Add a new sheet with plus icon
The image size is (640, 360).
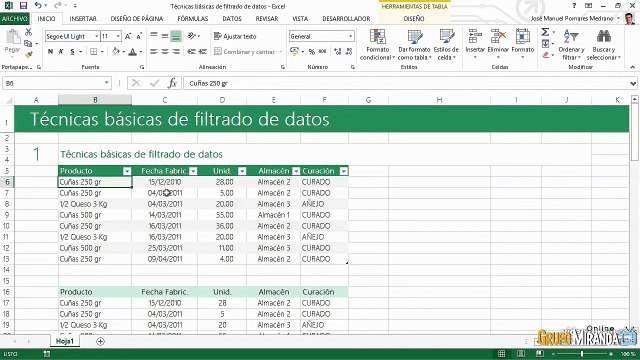click(100, 341)
